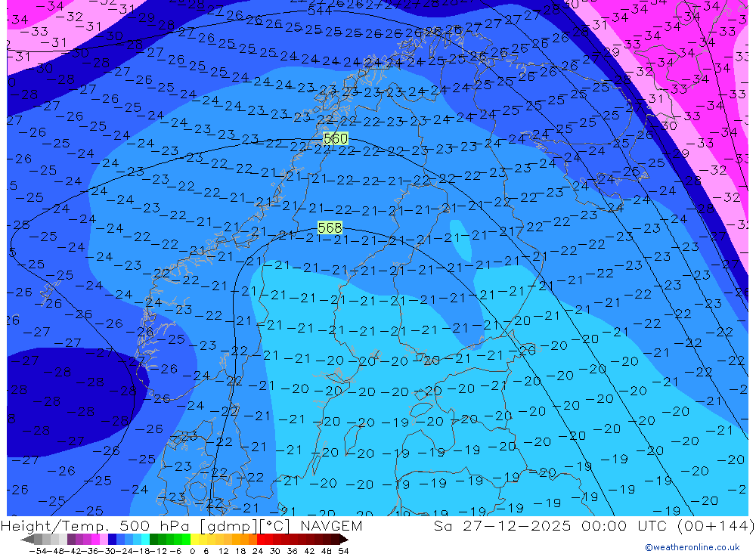Click the (00+144) forecast hour label
Viewport: 756px width, 554px height.
point(715,525)
